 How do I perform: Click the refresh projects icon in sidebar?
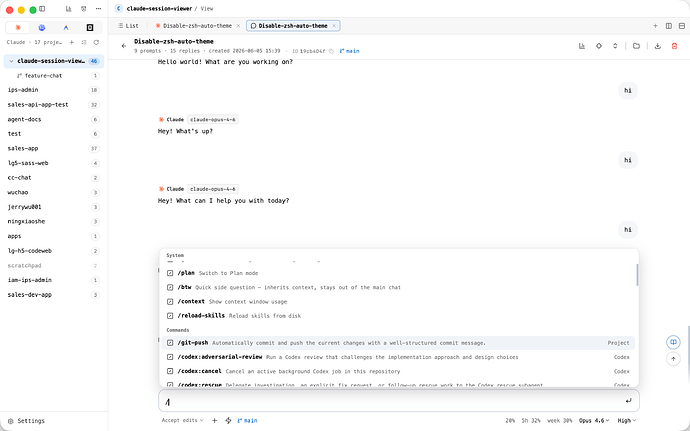pos(96,42)
